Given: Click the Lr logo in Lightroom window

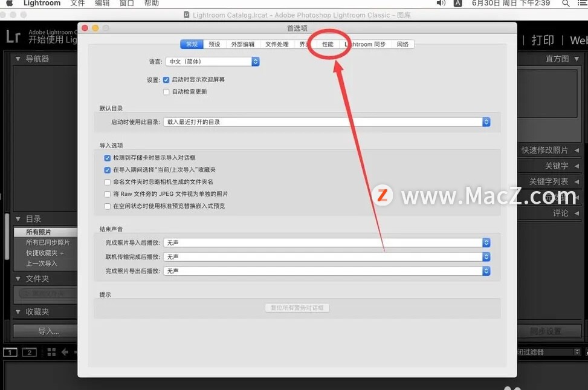Looking at the screenshot, I should coord(13,36).
